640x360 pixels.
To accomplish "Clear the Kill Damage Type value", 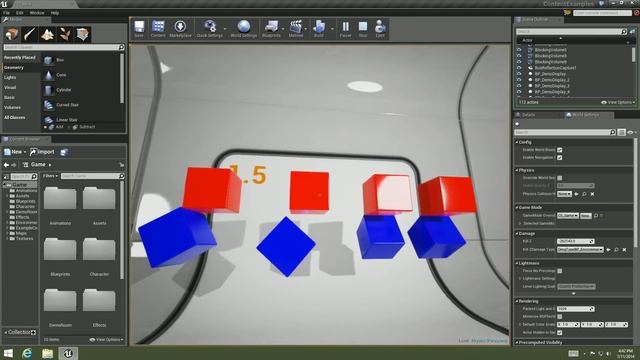I will tap(624, 249).
